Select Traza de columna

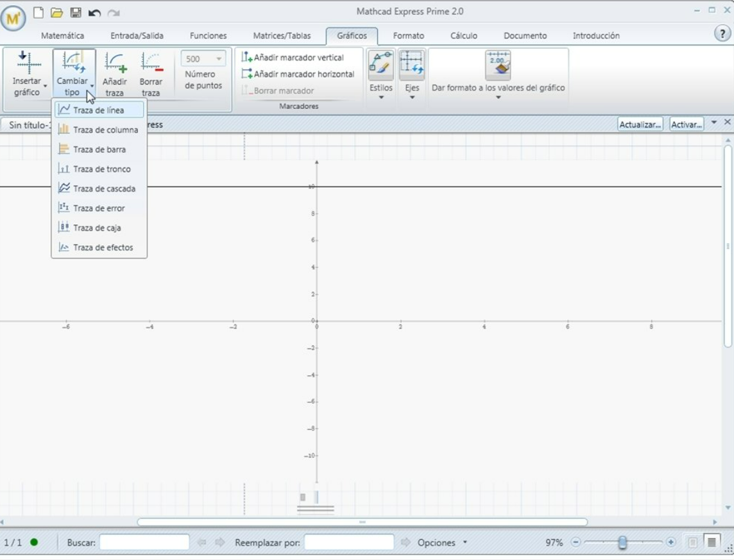click(99, 130)
